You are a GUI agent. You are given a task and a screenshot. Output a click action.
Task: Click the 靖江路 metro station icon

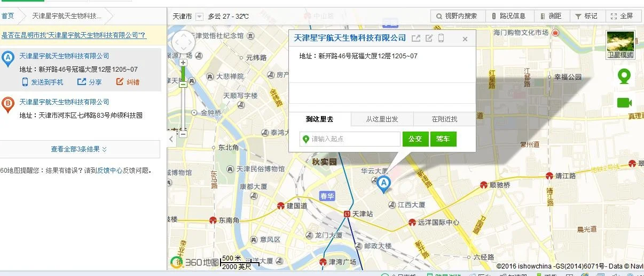point(549,175)
